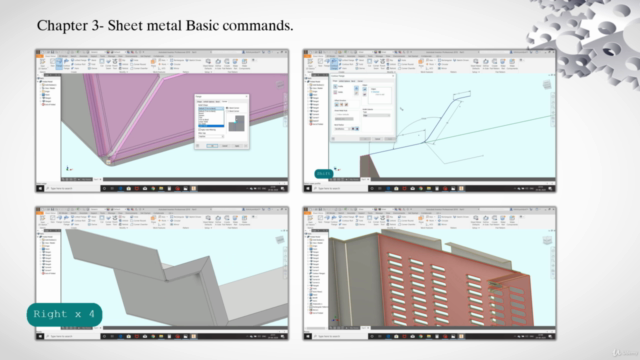
Task: Select highlighted Contour Flange in sketch screenshot ribbon
Action: coord(334,63)
